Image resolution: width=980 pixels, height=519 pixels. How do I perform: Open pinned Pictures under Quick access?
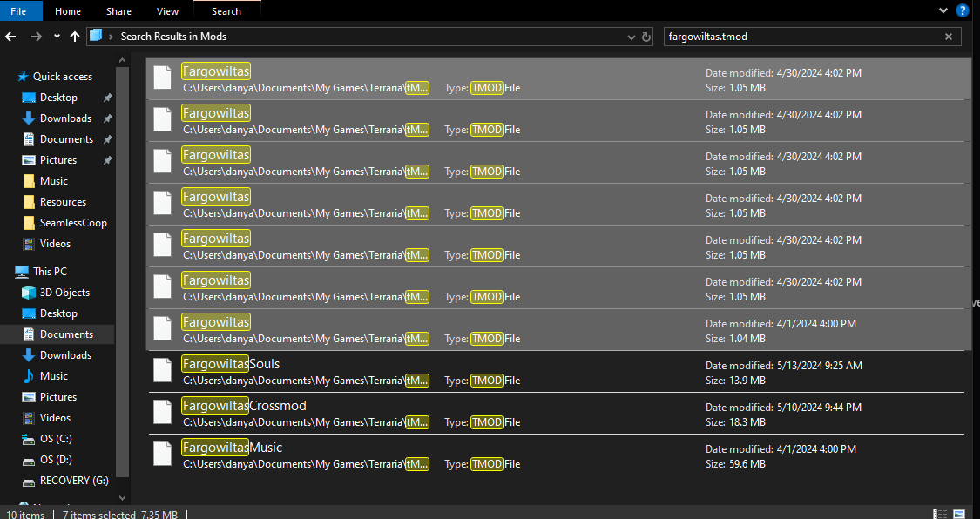pos(58,160)
